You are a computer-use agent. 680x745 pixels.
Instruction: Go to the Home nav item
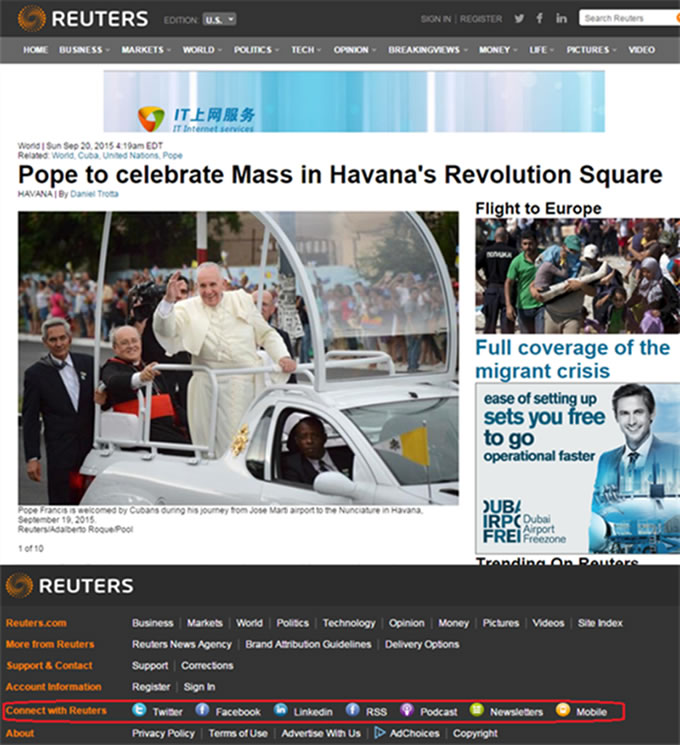[x=36, y=50]
